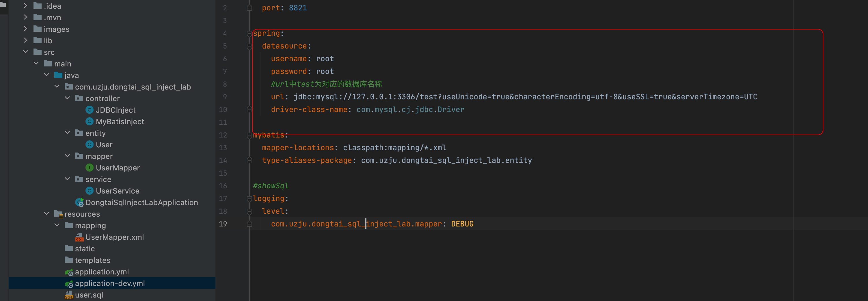Expand the lib folder
This screenshot has width=868, height=301.
[26, 40]
